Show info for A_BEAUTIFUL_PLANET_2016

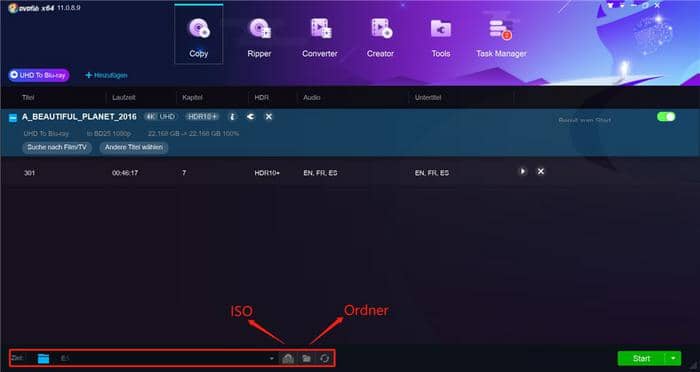[232, 117]
